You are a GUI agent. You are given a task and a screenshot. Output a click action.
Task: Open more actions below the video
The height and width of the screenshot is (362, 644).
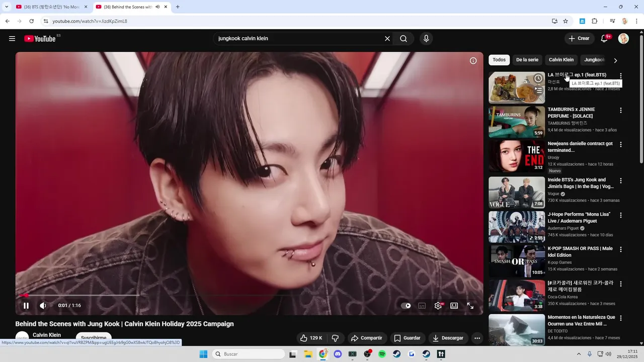click(x=477, y=338)
